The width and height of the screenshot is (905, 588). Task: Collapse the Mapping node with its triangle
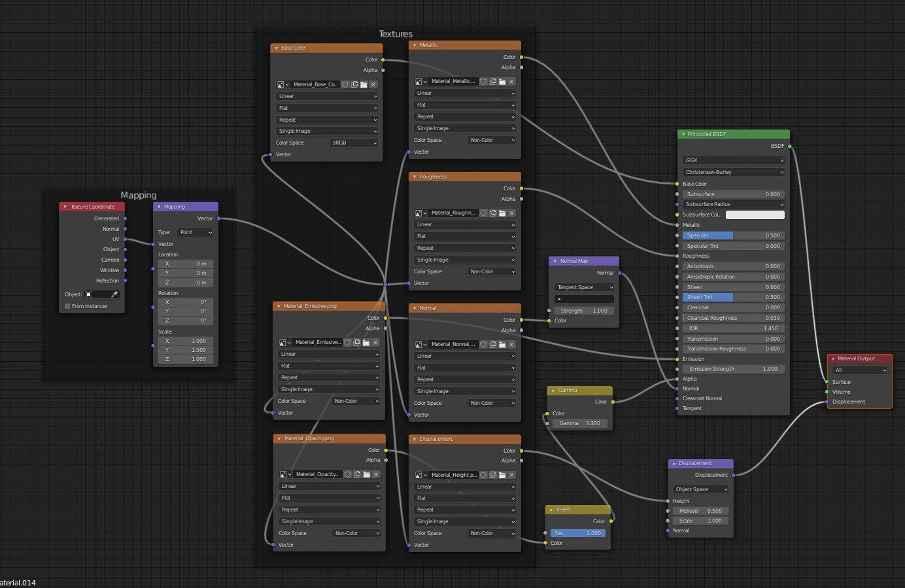click(x=159, y=207)
